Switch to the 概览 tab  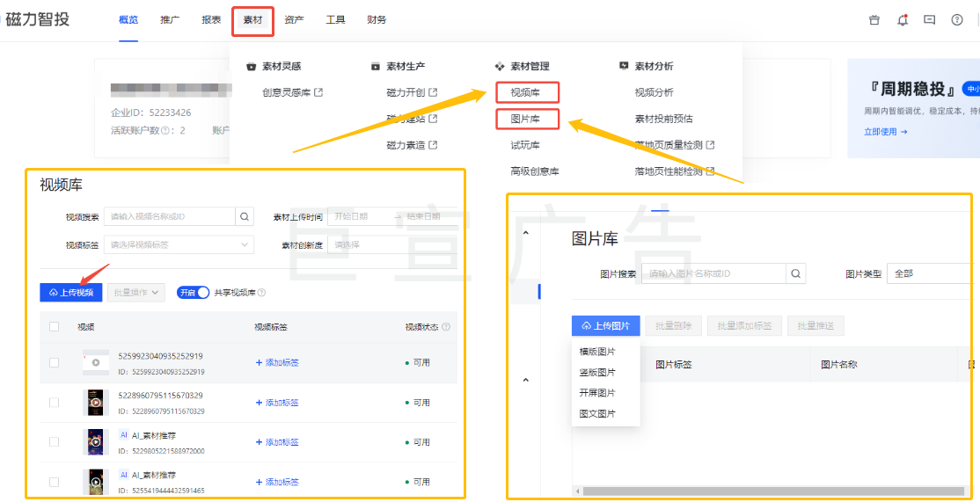(x=128, y=20)
